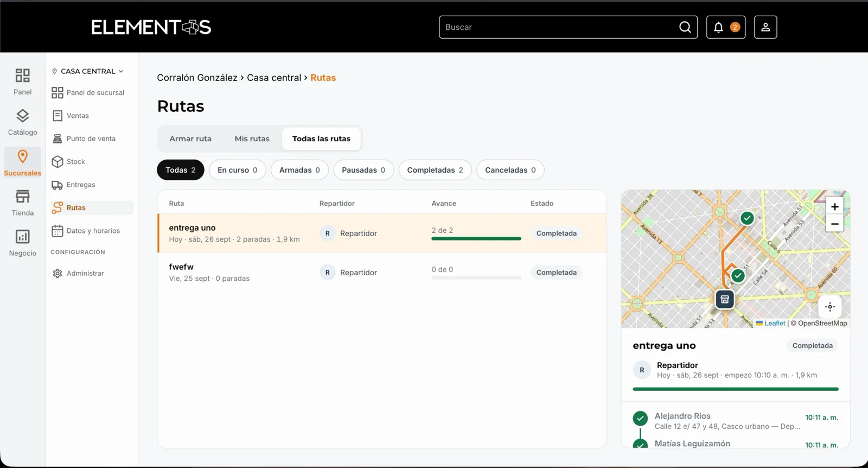Select the Todas las rutas tab
This screenshot has height=468, width=868.
coord(321,139)
